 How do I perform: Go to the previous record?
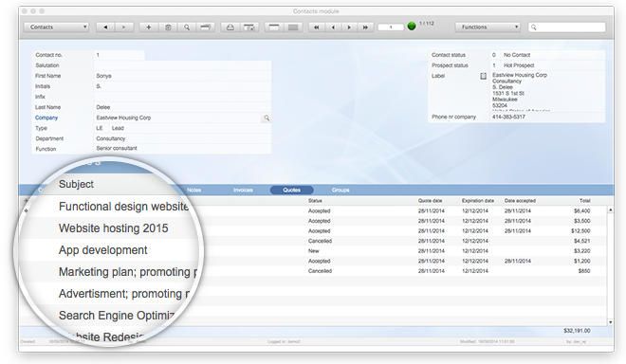(333, 27)
